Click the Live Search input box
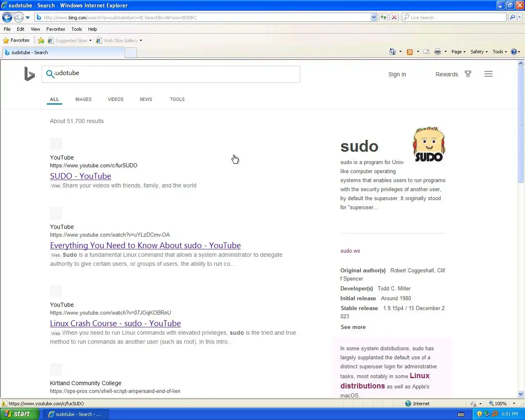Viewport: 525px width, 420px height. click(454, 18)
